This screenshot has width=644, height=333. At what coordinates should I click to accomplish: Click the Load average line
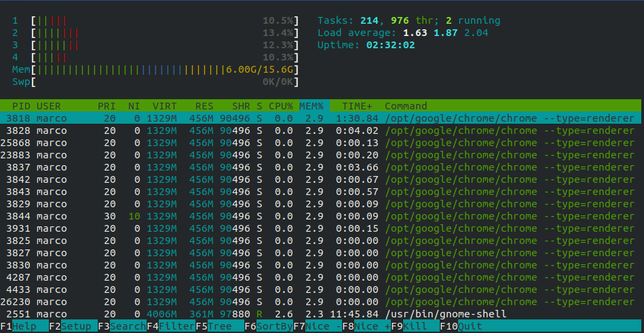(403, 33)
